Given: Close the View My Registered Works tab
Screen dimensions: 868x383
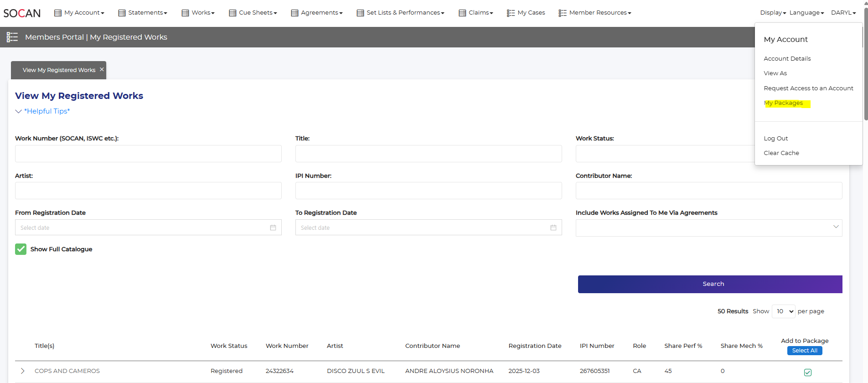Looking at the screenshot, I should (x=102, y=69).
